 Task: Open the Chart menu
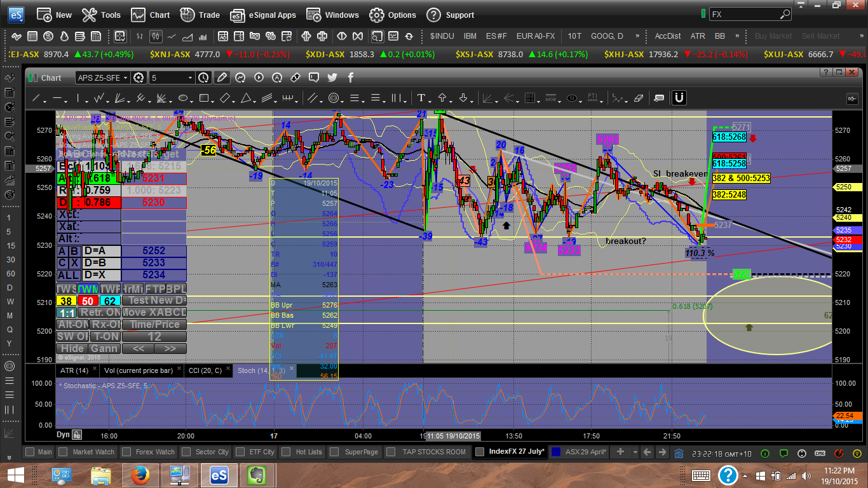[151, 15]
